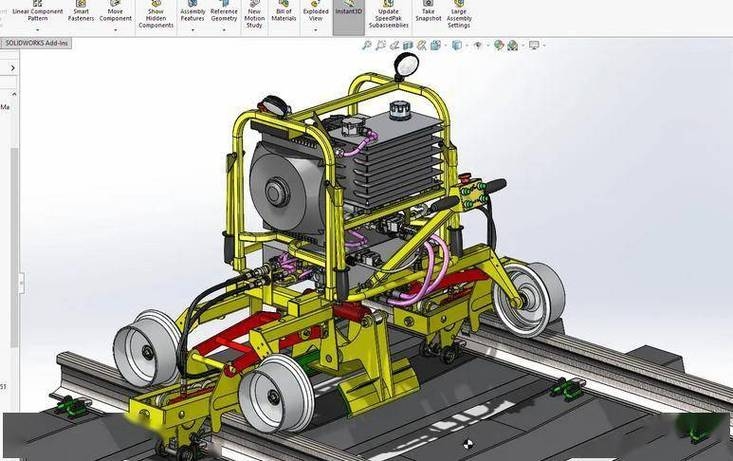This screenshot has height=461, width=733.
Task: Click Show Hidden Components
Action: (156, 15)
